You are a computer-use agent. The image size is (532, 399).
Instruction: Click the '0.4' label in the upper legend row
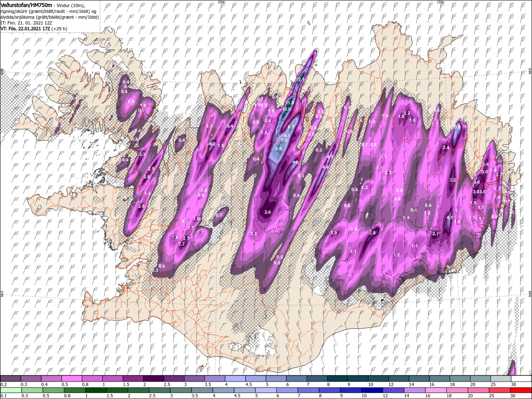coord(44,384)
